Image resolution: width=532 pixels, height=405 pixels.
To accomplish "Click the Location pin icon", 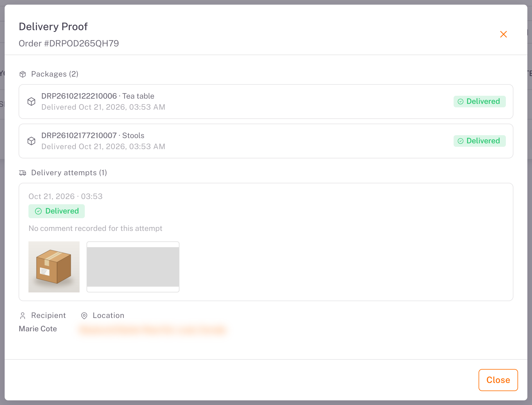I will (x=84, y=316).
